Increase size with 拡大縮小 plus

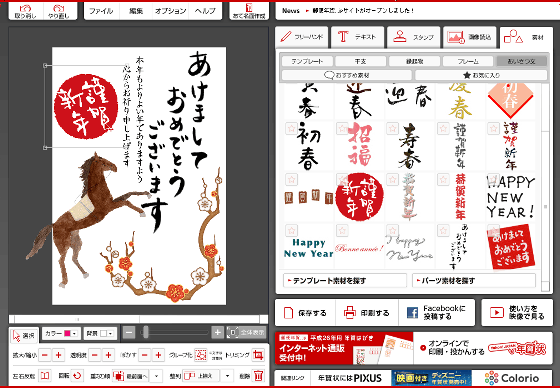(x=59, y=355)
